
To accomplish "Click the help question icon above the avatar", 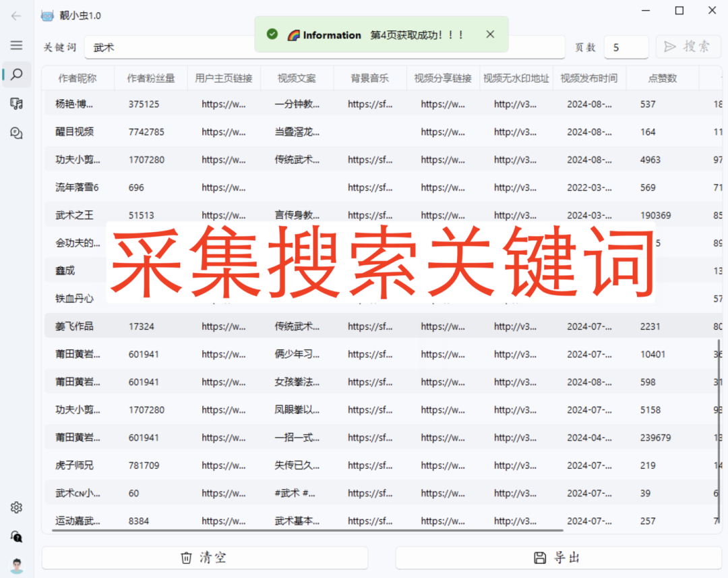I will point(16,537).
